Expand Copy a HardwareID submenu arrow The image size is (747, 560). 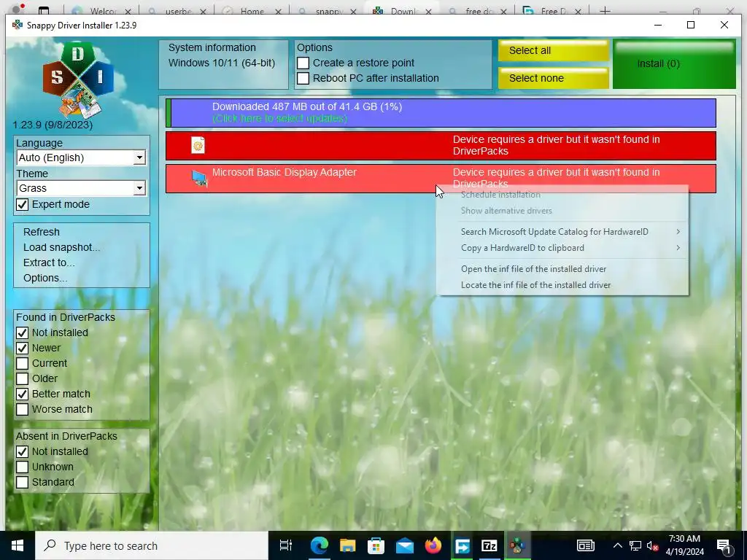(x=678, y=248)
